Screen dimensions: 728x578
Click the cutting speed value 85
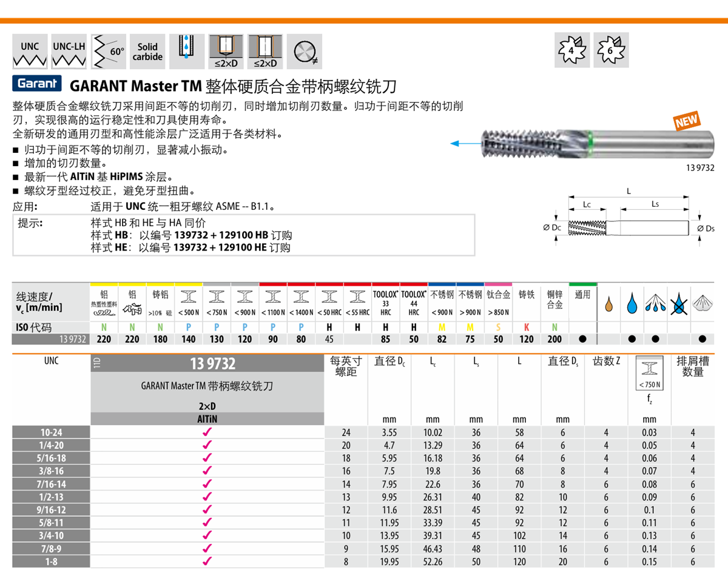coord(385,340)
